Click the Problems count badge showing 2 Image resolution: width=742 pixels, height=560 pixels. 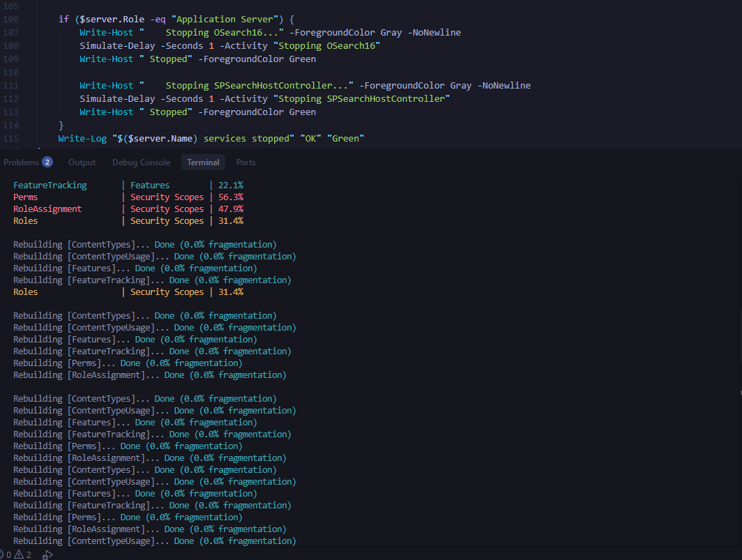(47, 162)
